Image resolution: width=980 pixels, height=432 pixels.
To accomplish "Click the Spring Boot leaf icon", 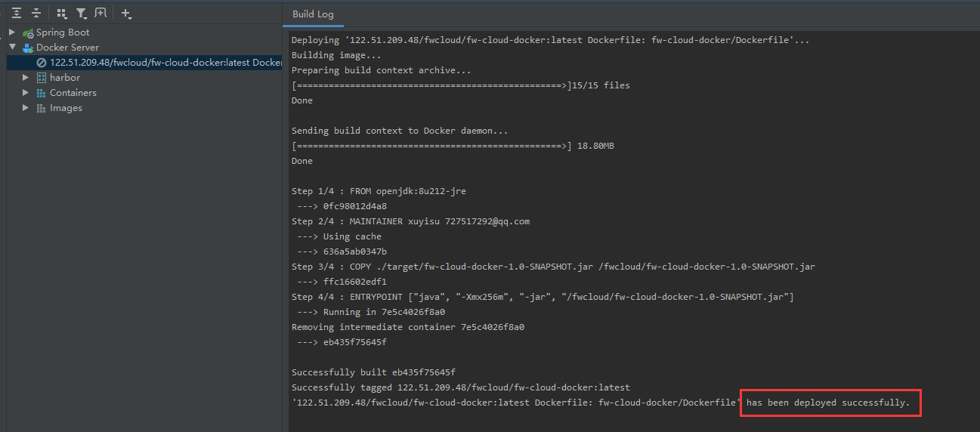I will [28, 32].
